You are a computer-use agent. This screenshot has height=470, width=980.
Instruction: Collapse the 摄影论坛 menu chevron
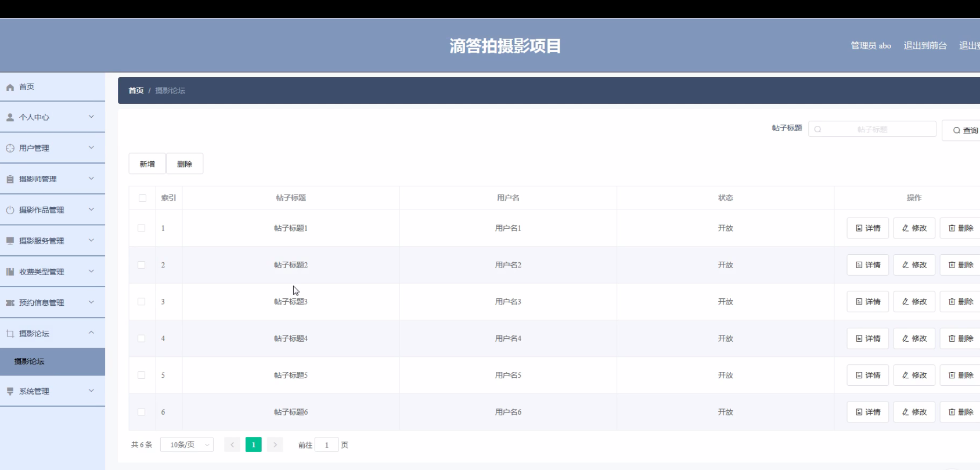click(x=91, y=333)
